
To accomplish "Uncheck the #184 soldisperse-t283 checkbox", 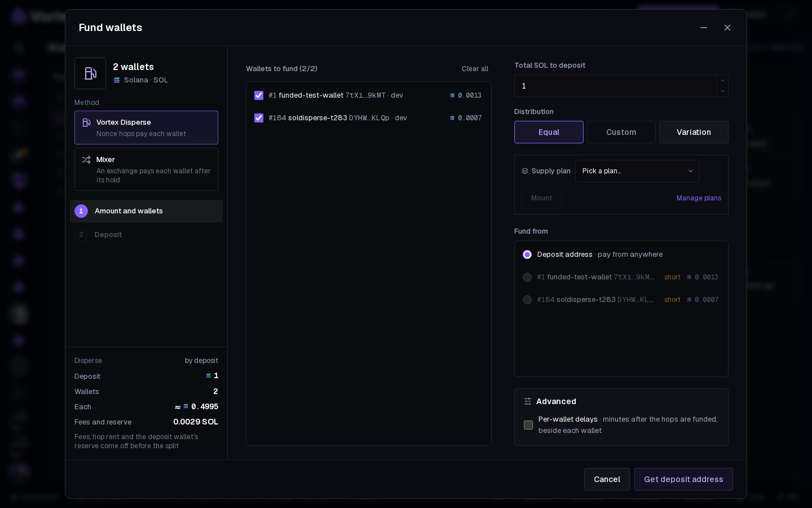I will pyautogui.click(x=259, y=118).
